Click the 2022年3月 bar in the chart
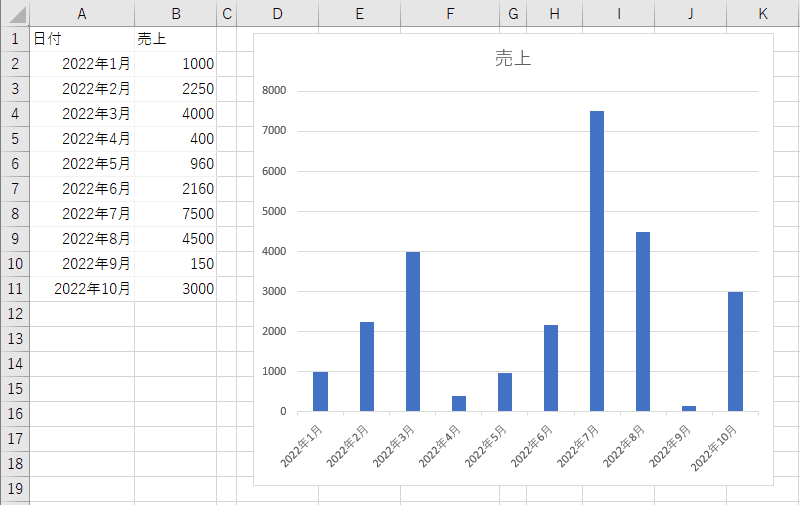800x505 pixels. [x=413, y=330]
